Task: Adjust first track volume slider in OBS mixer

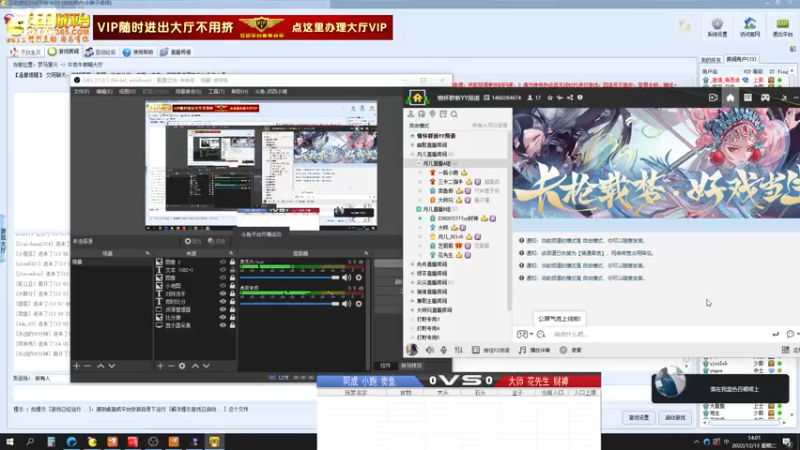Action: (x=290, y=278)
